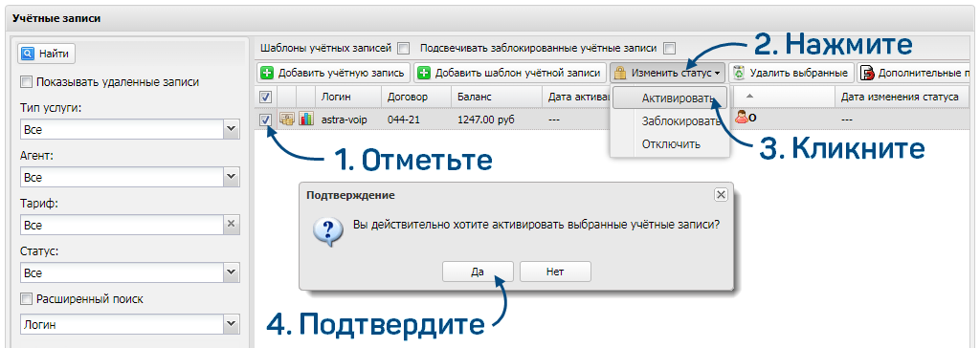Click the green plus icon on the Добавить учётную запись button
The image size is (980, 348).
click(268, 73)
